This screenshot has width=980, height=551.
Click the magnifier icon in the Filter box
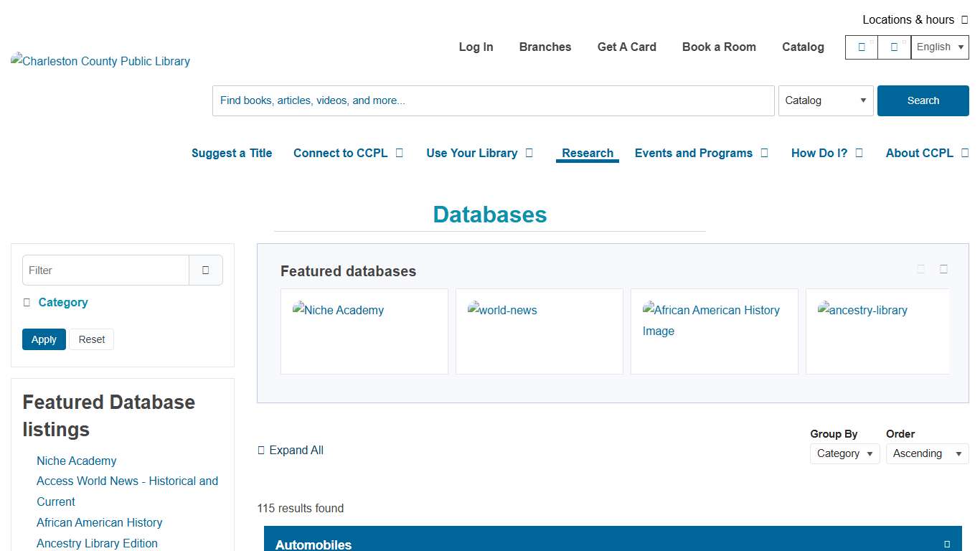(x=206, y=270)
